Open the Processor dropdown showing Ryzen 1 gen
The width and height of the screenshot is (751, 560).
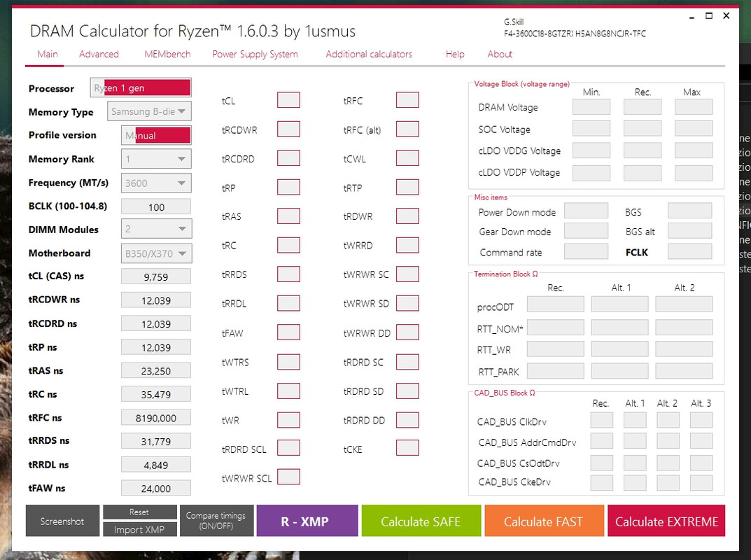coord(141,87)
